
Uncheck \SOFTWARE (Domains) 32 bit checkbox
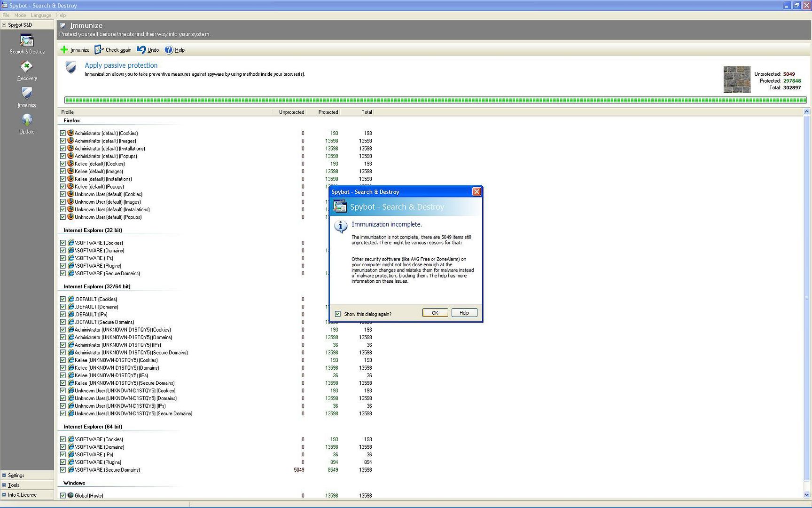(x=63, y=251)
